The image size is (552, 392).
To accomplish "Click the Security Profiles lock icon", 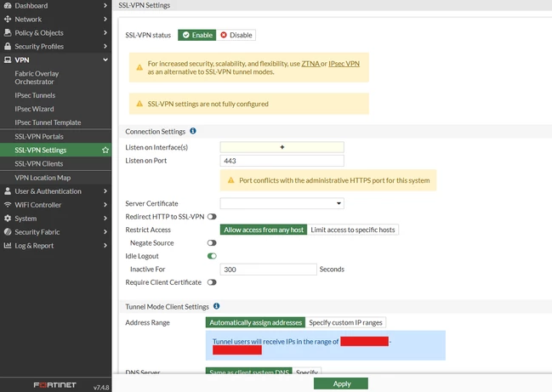I will coord(8,46).
